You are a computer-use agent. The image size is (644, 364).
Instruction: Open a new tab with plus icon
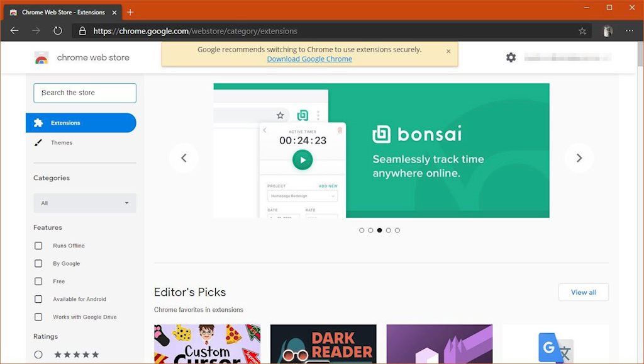(130, 12)
